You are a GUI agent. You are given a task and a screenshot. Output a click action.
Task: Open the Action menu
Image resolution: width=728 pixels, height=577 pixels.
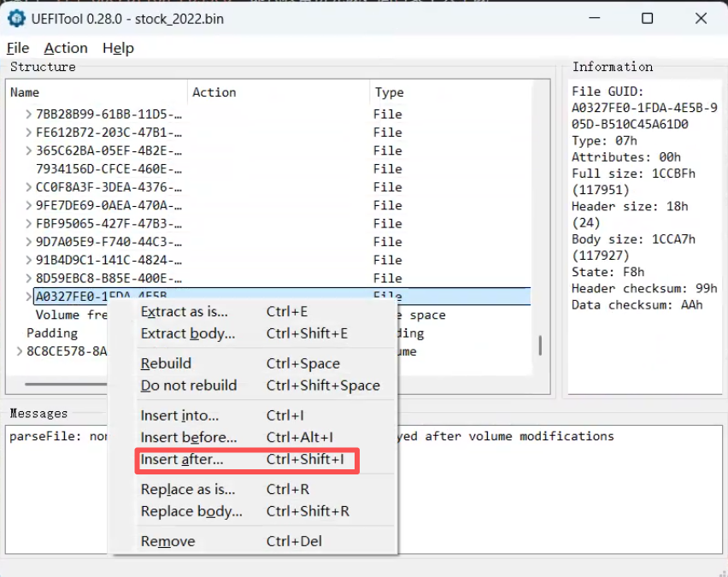(x=66, y=48)
